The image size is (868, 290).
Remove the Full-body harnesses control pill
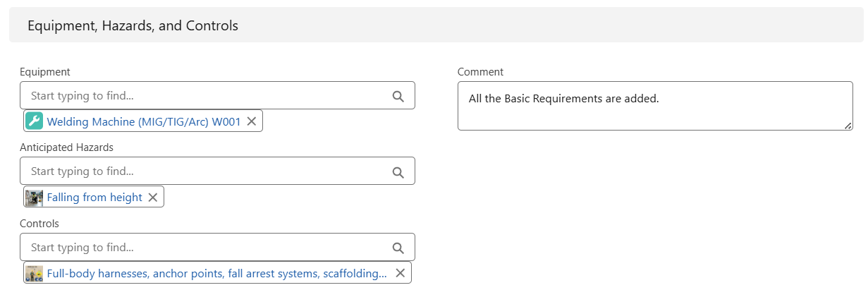[x=400, y=273]
